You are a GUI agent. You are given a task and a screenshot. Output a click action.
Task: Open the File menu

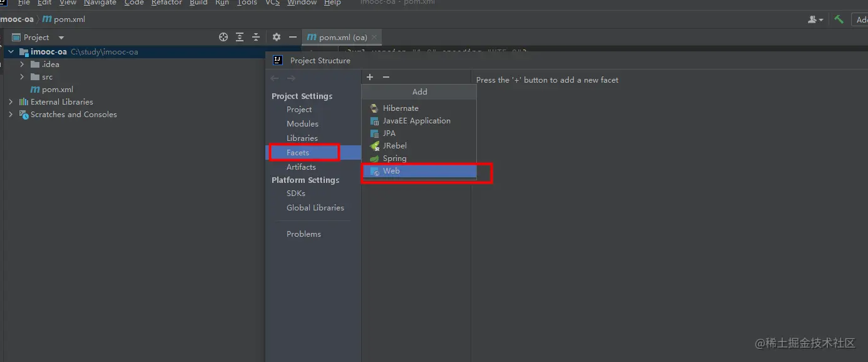point(24,3)
